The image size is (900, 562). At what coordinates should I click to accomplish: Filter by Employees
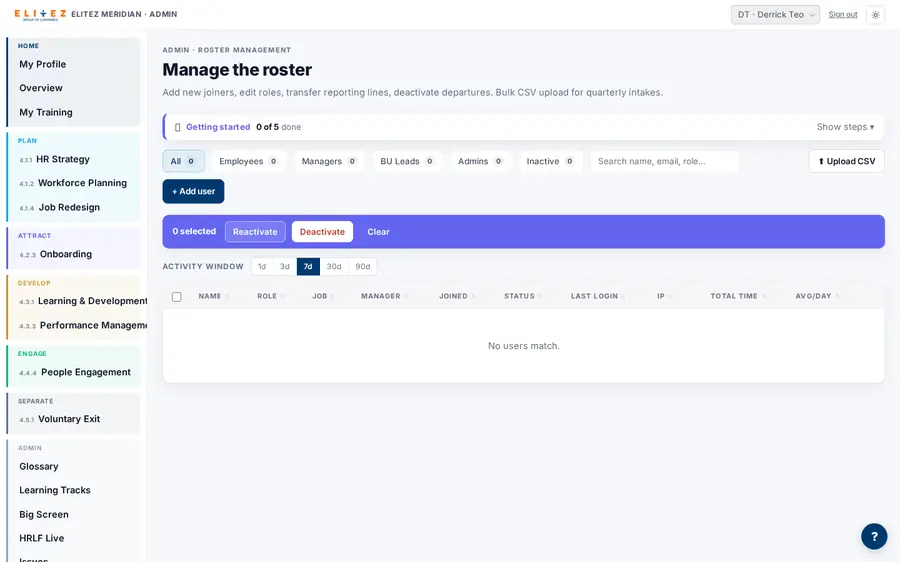coord(249,161)
